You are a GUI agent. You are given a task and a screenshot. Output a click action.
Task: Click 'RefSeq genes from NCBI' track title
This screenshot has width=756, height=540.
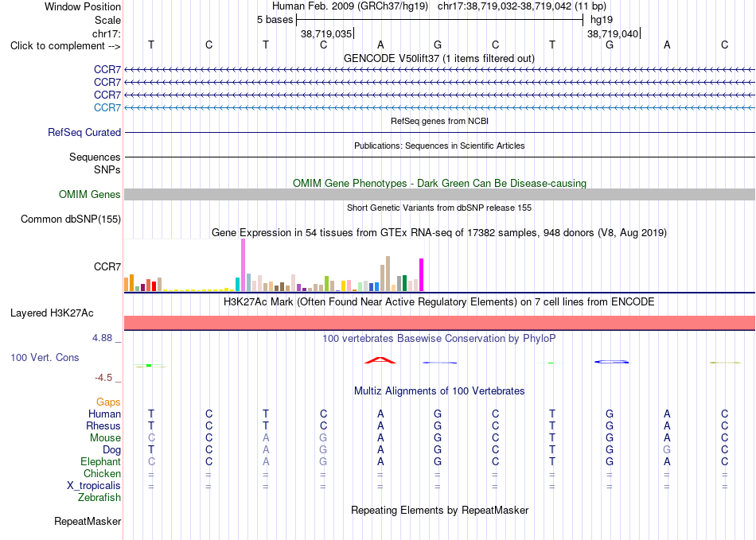coord(439,121)
